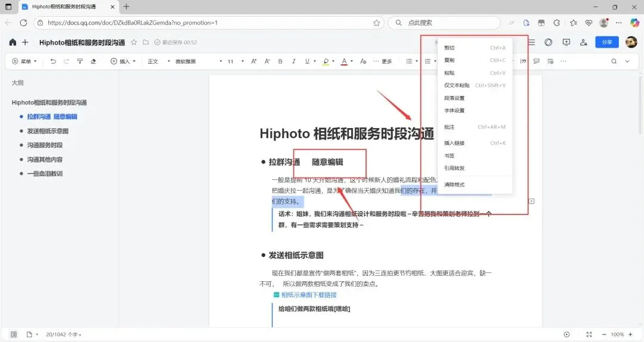Open Edge Copilot icon

coord(634,23)
